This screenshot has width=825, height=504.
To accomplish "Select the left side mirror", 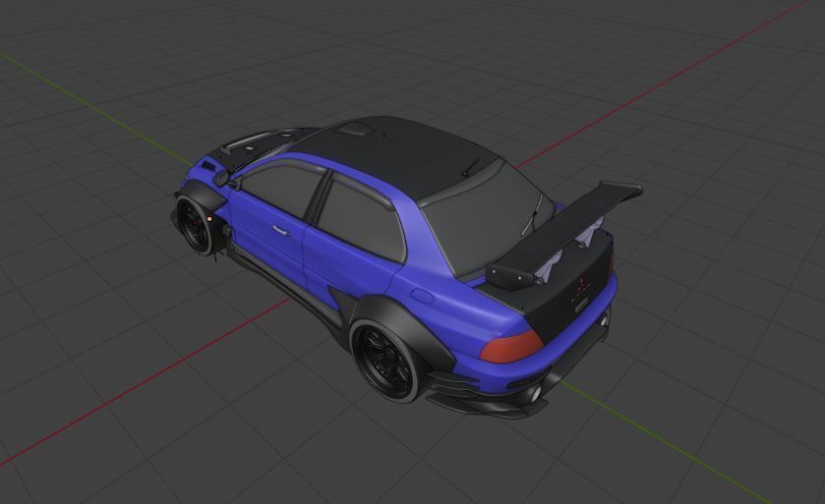I will pos(221,178).
